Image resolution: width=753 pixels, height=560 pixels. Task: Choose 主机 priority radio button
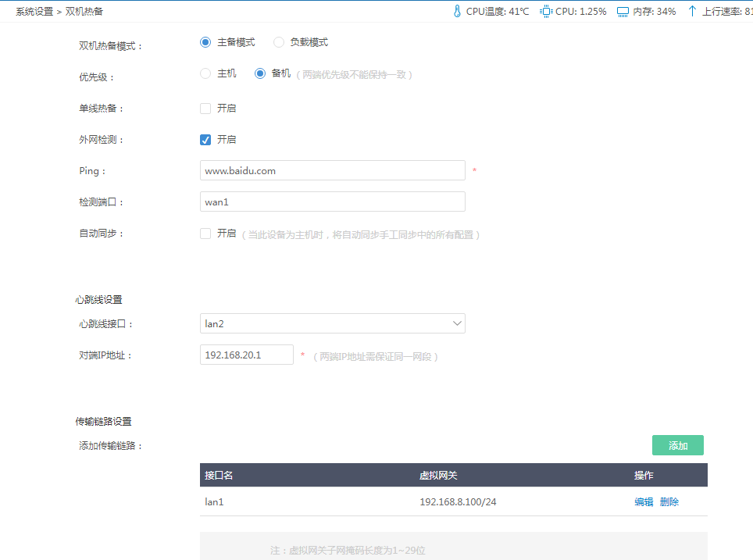[x=205, y=73]
